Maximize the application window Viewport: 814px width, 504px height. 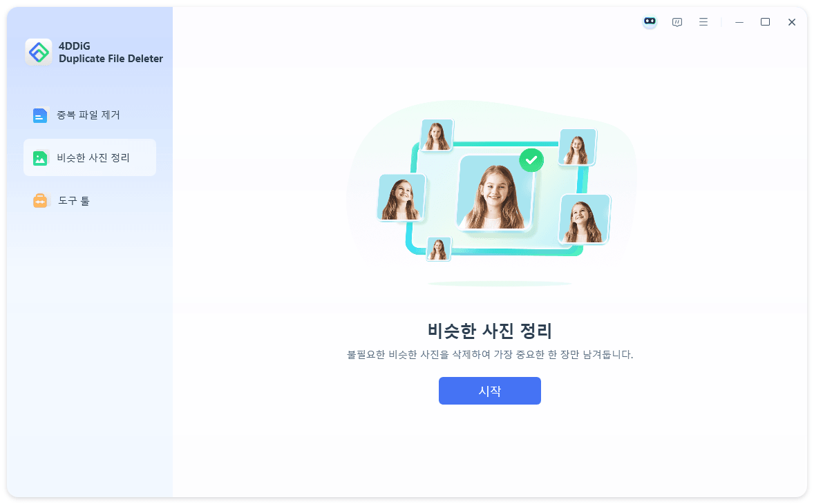[765, 22]
